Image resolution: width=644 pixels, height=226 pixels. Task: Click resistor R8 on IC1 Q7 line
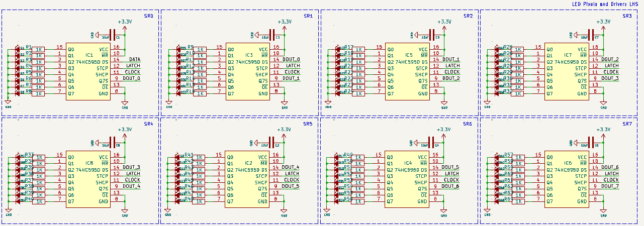[x=38, y=93]
